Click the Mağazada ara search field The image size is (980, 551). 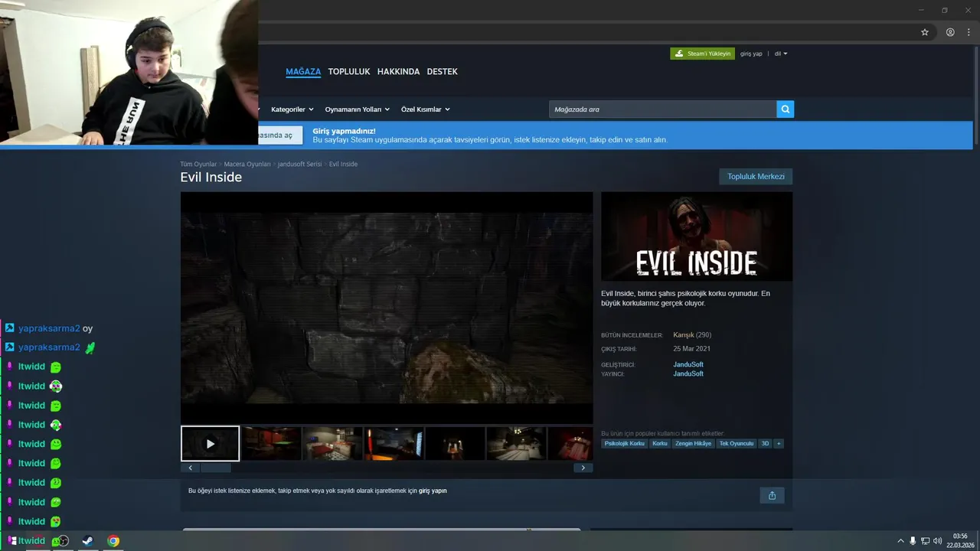(x=662, y=109)
